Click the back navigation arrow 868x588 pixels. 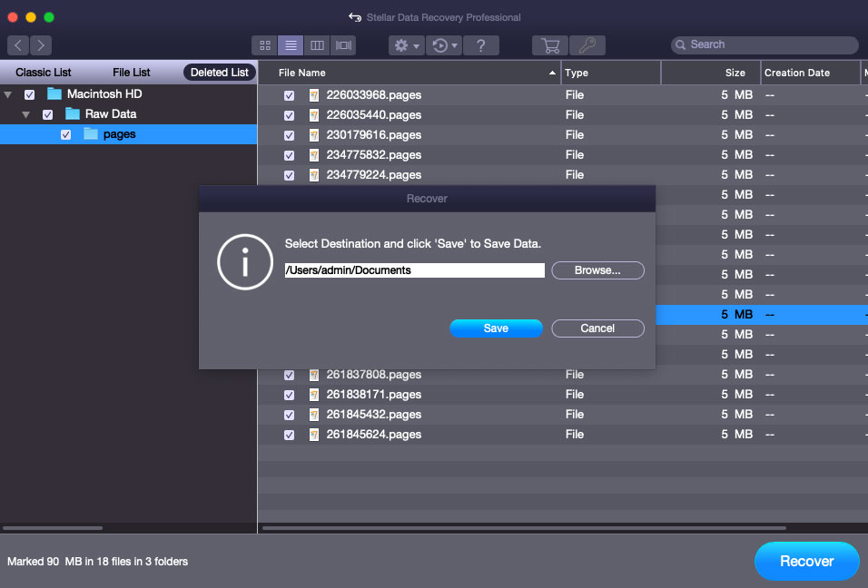click(x=18, y=45)
